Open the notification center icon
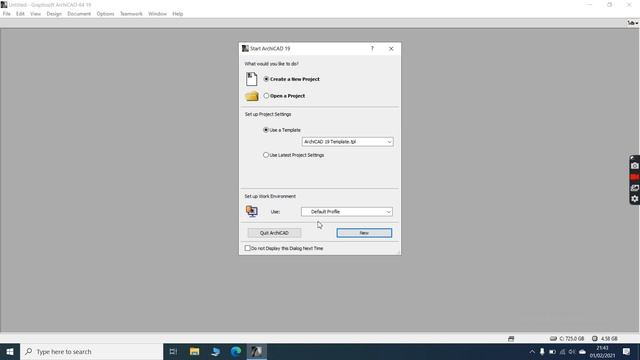This screenshot has height=360, width=640. [627, 351]
